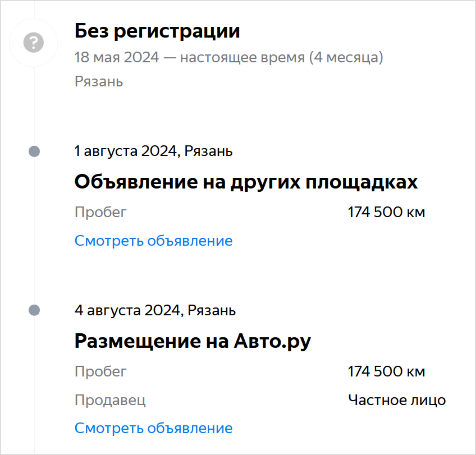The height and width of the screenshot is (455, 476).
Task: Click 174 500 км in the Авто.ру listing
Action: tap(387, 371)
